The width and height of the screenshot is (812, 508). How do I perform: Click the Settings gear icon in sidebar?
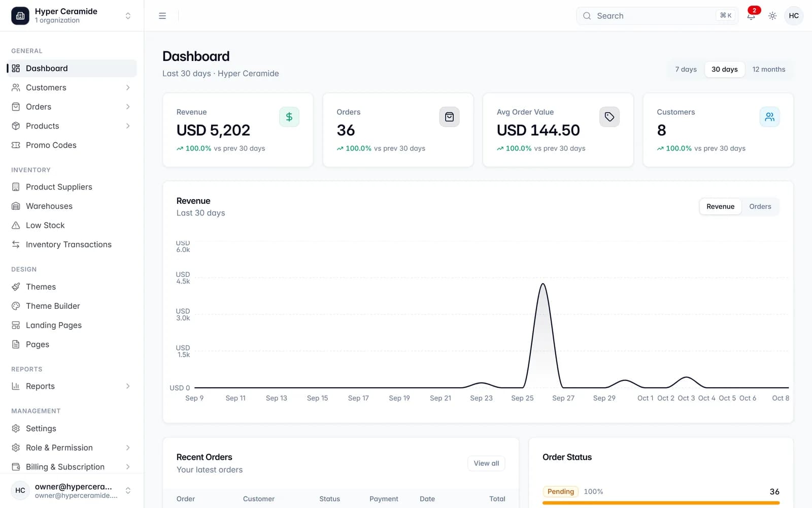point(16,428)
